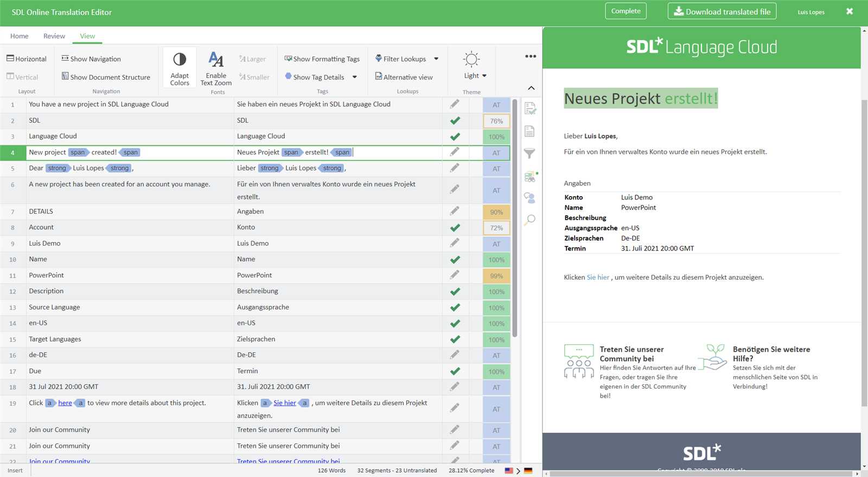This screenshot has width=868, height=477.
Task: Click the segment grid vertical scrollbar
Action: click(515, 217)
